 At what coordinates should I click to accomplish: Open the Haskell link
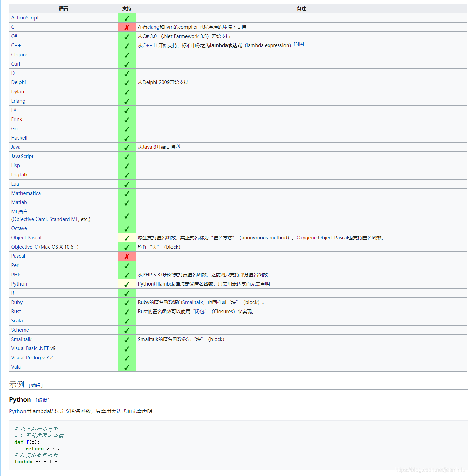(x=19, y=138)
